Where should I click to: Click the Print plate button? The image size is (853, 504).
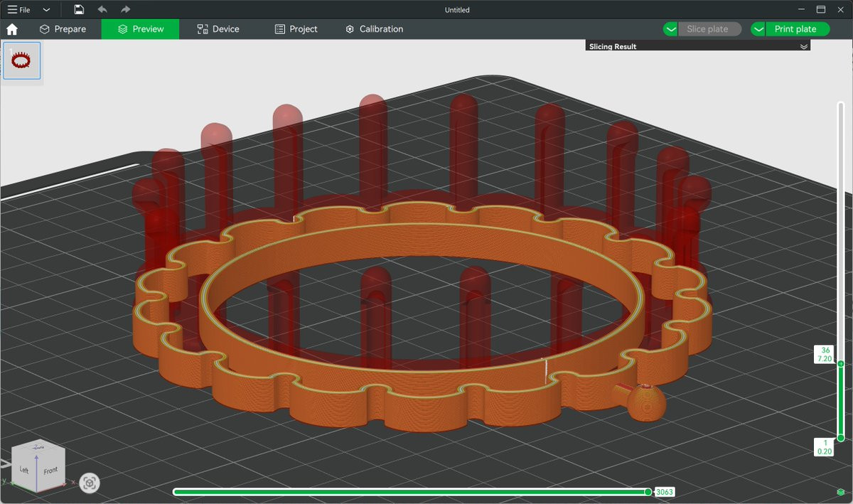click(x=797, y=29)
